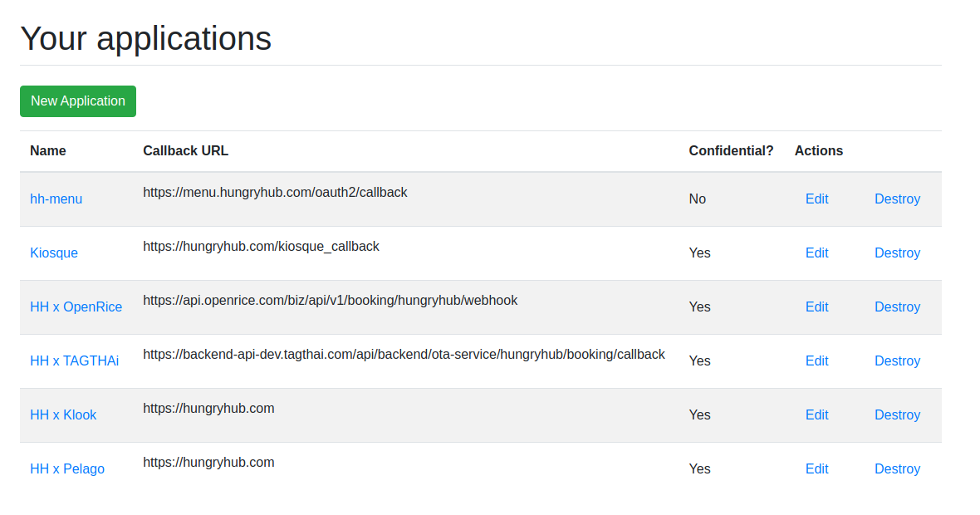The image size is (980, 515).
Task: Destroy the HH x TAGTHAi application
Action: [x=897, y=361]
